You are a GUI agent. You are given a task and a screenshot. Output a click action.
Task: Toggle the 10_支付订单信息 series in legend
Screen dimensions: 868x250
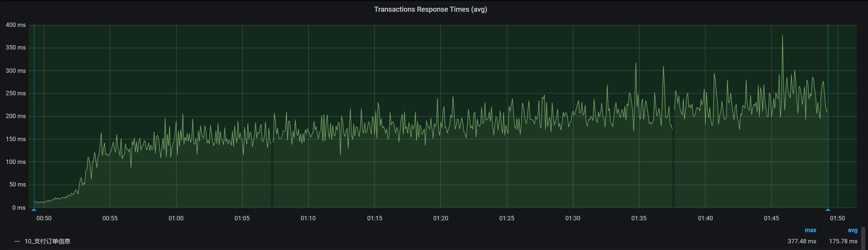pyautogui.click(x=47, y=241)
